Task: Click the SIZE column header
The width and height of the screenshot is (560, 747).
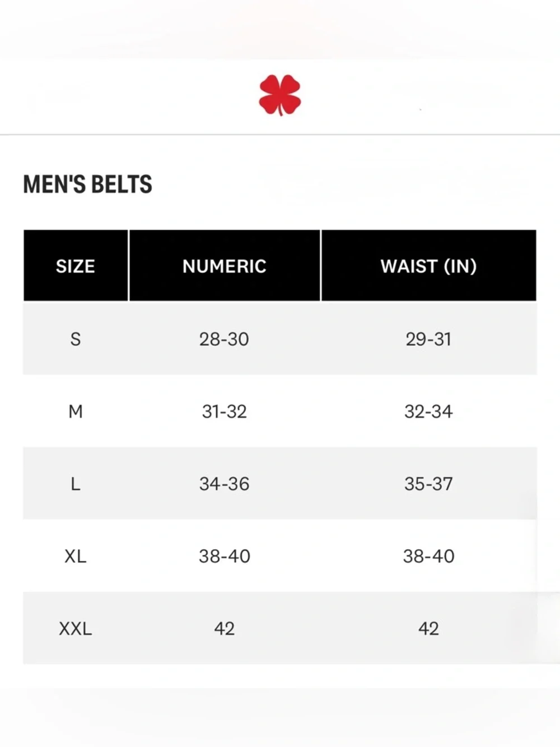Action: click(x=76, y=266)
